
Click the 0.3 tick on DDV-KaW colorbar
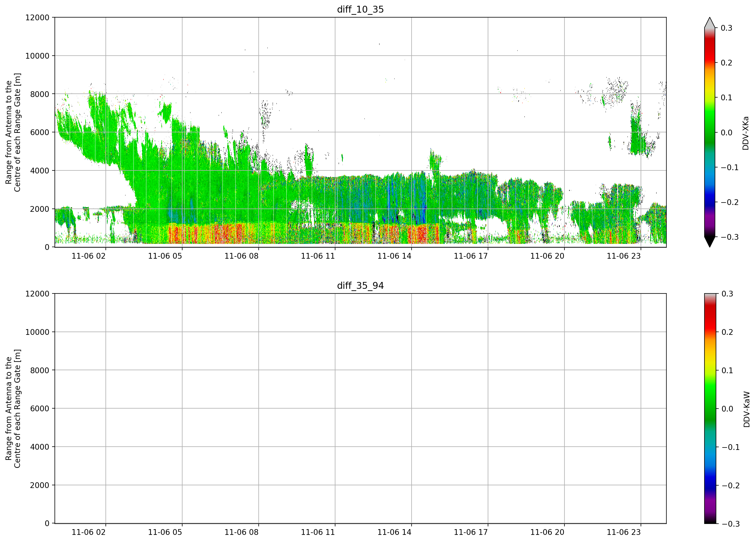pos(727,294)
